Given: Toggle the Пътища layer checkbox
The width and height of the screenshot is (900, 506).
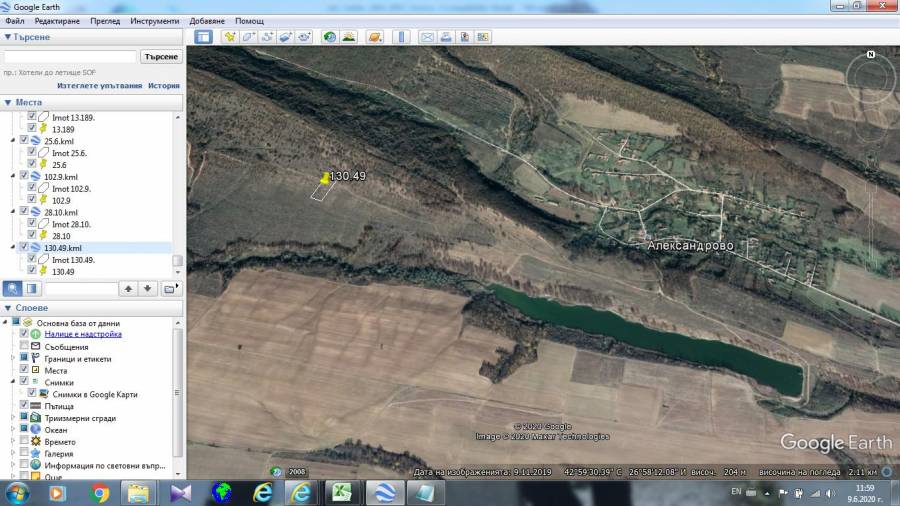Looking at the screenshot, I should (24, 406).
